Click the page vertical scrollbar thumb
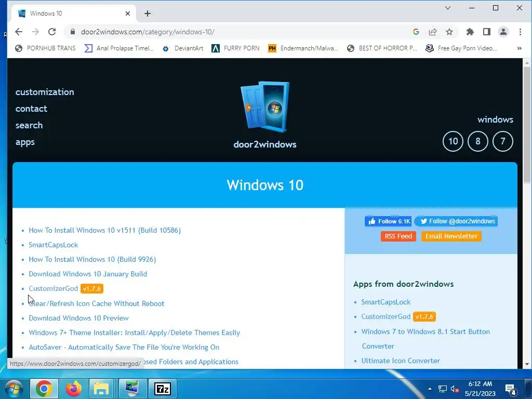 coord(527,125)
